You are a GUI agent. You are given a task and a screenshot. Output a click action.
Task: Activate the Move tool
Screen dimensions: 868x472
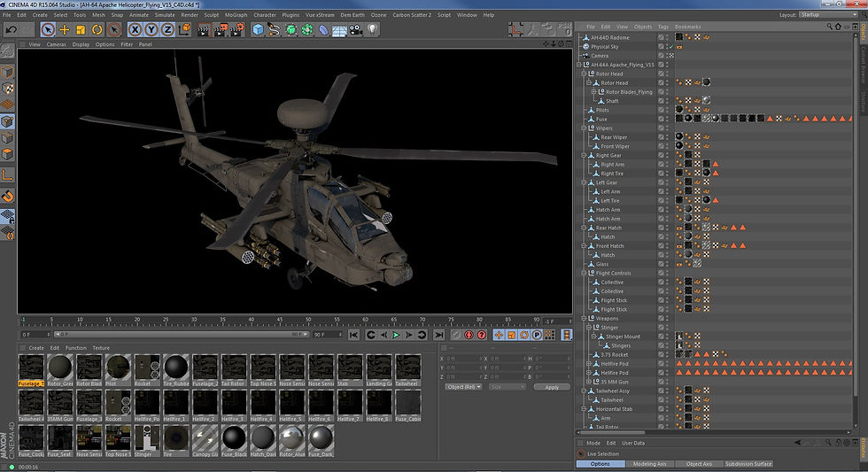64,30
